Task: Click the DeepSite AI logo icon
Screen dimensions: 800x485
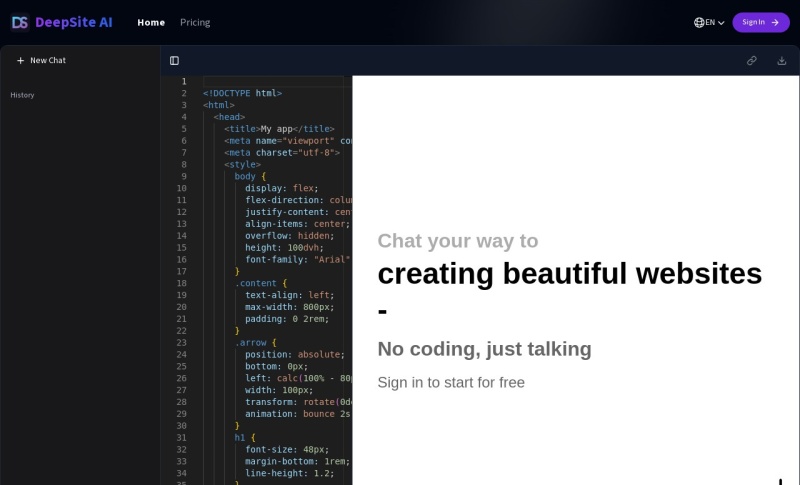Action: pyautogui.click(x=20, y=22)
